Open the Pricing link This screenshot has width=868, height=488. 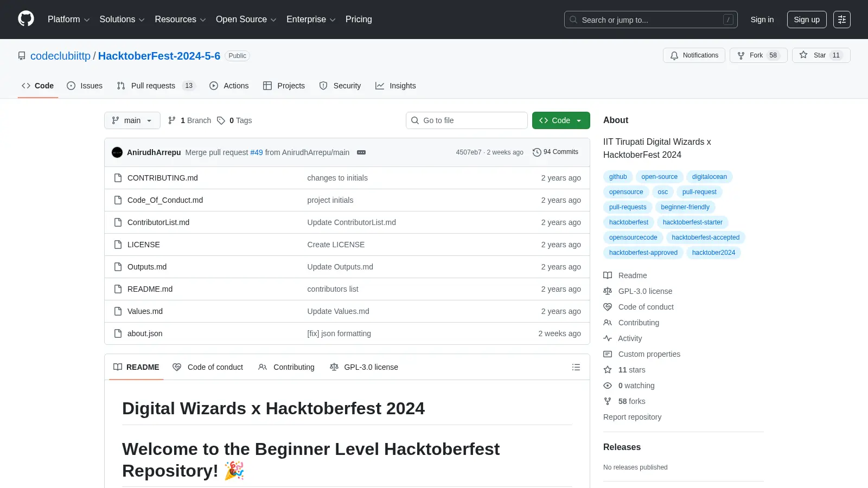pyautogui.click(x=359, y=20)
